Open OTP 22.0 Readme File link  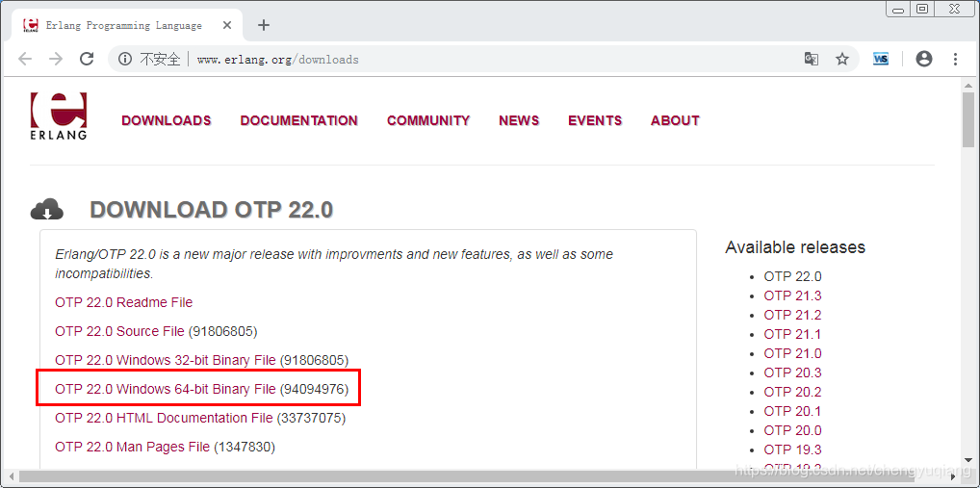click(124, 302)
